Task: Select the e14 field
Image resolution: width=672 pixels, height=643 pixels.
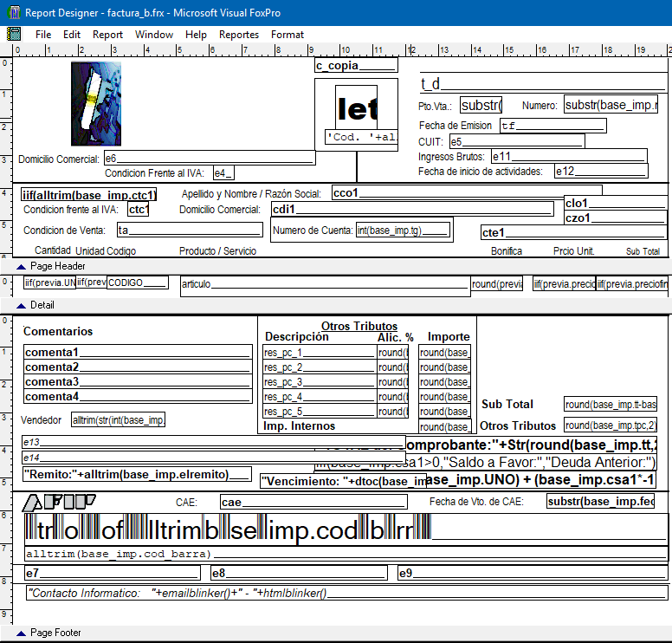Action: [213, 458]
